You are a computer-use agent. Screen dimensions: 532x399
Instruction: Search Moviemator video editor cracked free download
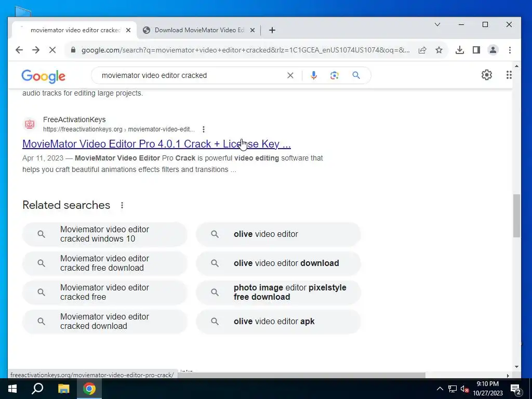coord(104,263)
